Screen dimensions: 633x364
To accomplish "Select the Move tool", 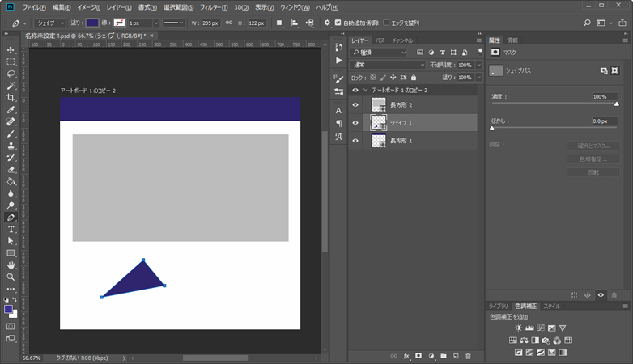I will click(x=11, y=50).
